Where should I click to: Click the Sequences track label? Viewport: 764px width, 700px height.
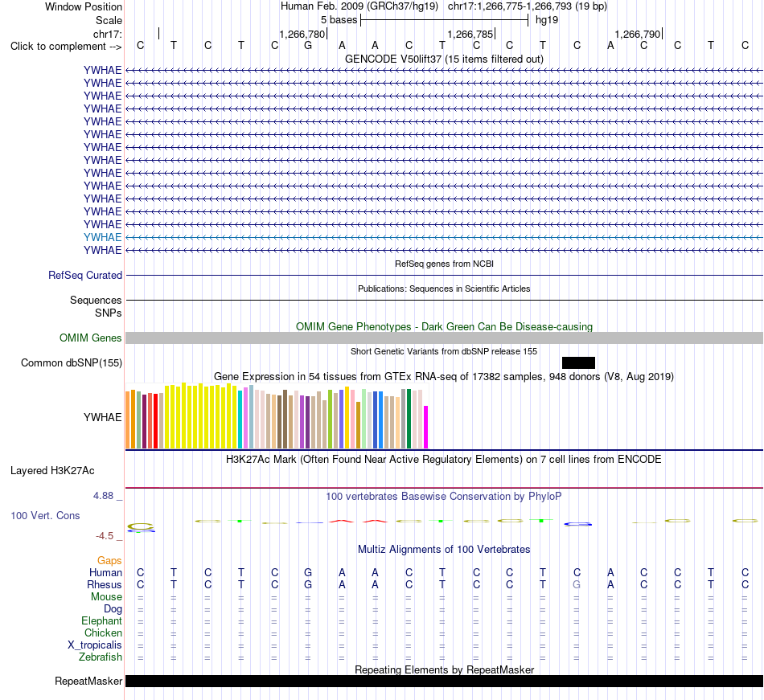[x=96, y=301]
